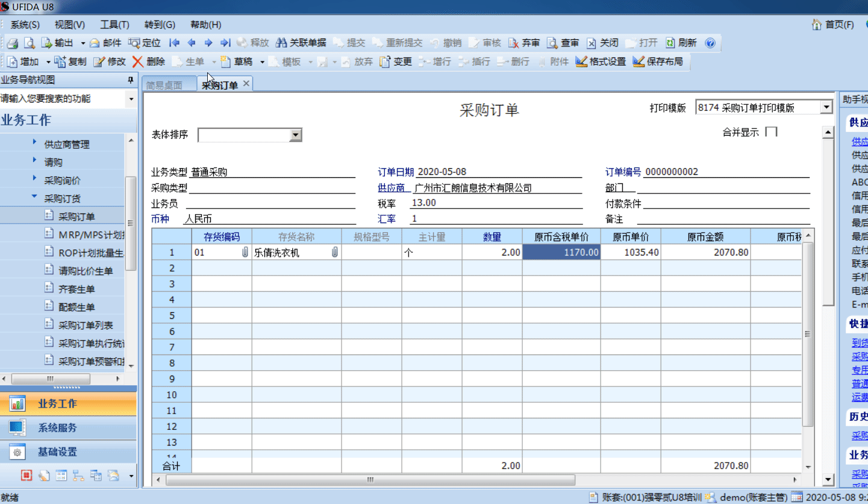Open 请购比价生单 in navigation tree
Viewport: 868px width, 504px height.
pyautogui.click(x=86, y=271)
